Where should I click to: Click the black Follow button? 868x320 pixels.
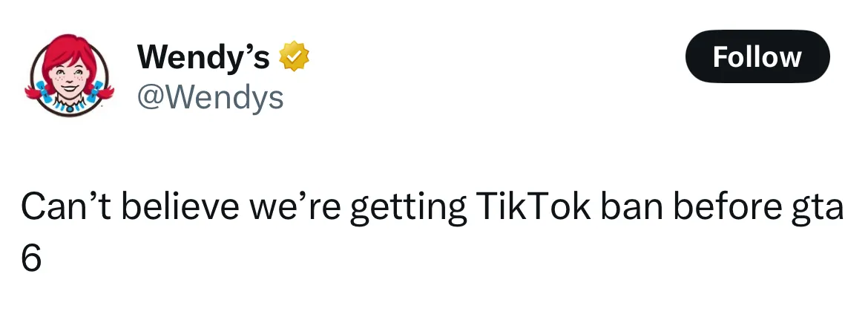(x=757, y=56)
